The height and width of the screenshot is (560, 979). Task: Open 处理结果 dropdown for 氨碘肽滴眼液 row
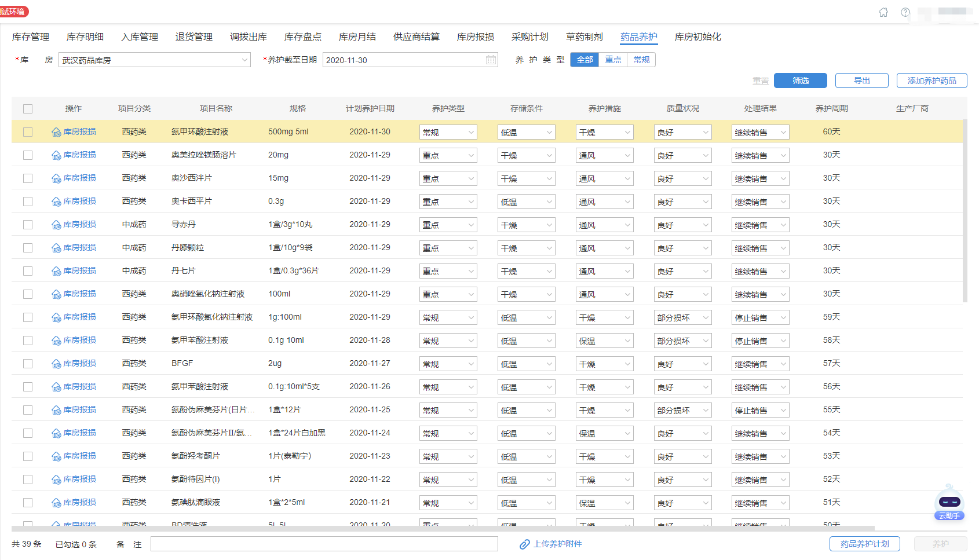click(x=760, y=503)
